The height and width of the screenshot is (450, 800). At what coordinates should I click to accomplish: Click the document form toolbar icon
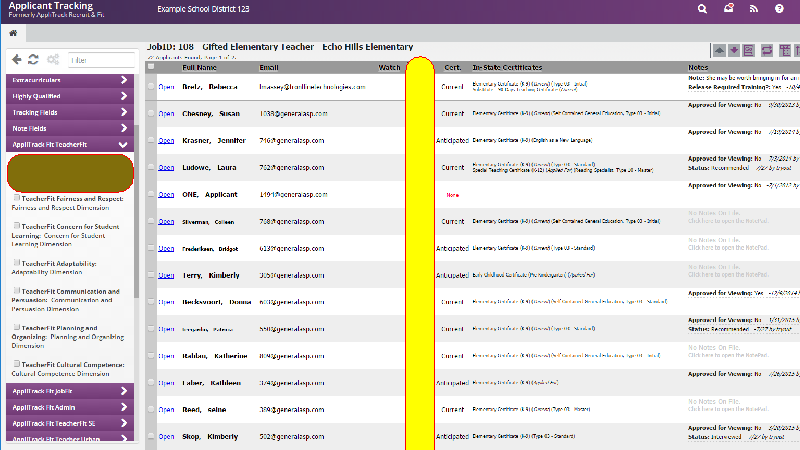[x=748, y=51]
